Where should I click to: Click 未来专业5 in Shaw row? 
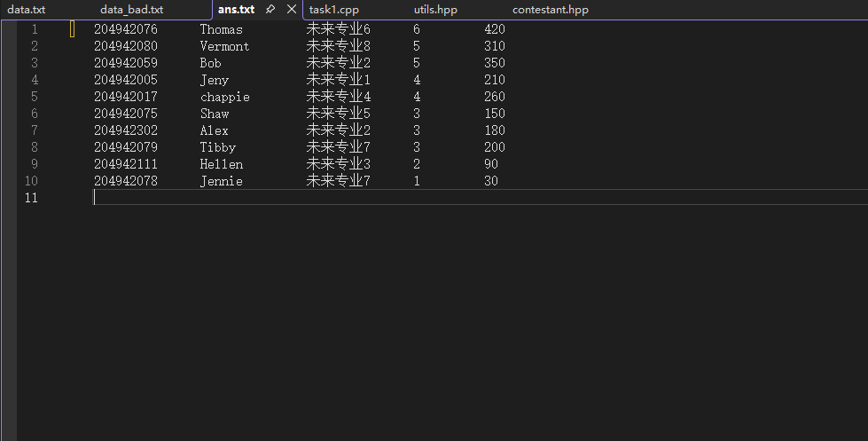coord(338,114)
